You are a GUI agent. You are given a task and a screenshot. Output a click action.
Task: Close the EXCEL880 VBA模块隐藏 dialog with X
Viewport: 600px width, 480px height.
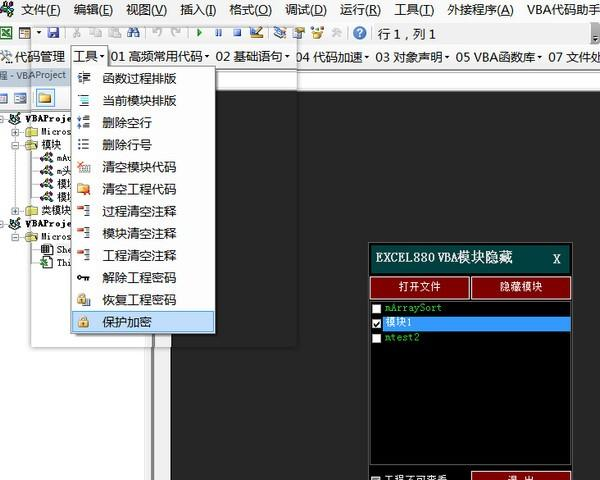click(x=557, y=259)
